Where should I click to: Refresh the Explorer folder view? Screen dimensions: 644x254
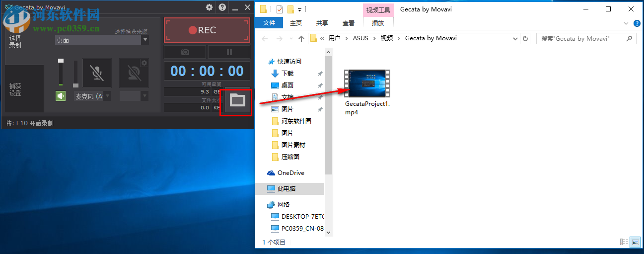tap(526, 39)
